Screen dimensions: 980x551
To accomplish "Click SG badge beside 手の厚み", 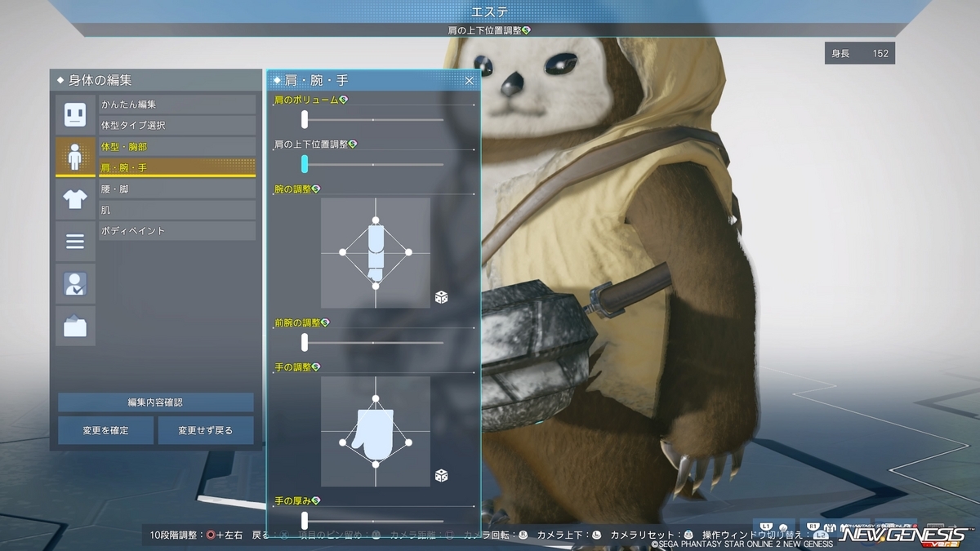I will (316, 500).
